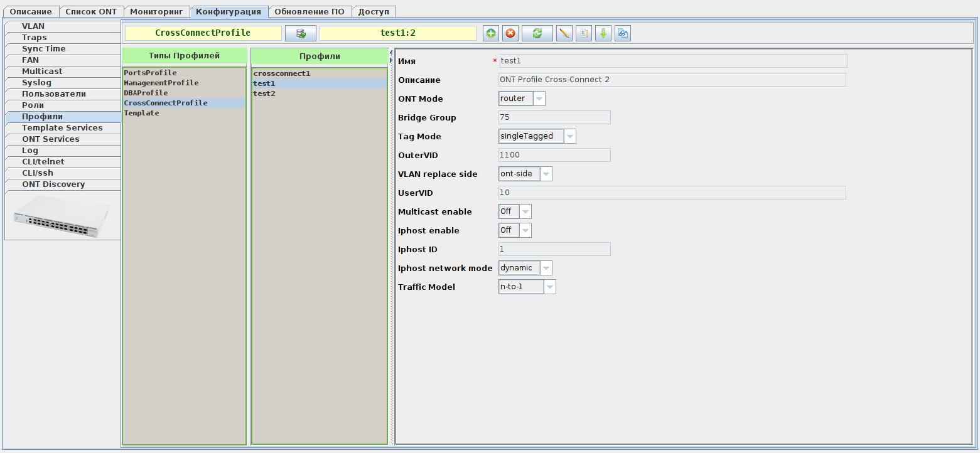Open the Список ONT tab
This screenshot has height=453, width=980.
point(91,11)
